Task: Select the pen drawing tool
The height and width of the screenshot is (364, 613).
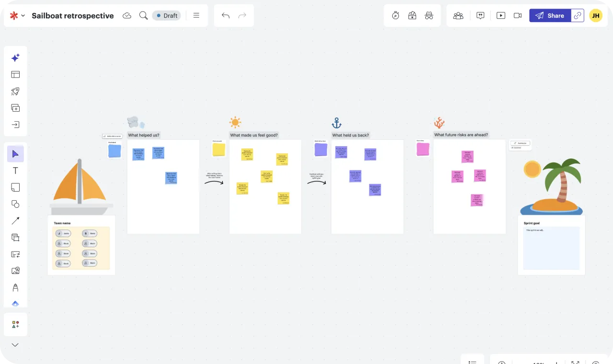Action: 15,287
